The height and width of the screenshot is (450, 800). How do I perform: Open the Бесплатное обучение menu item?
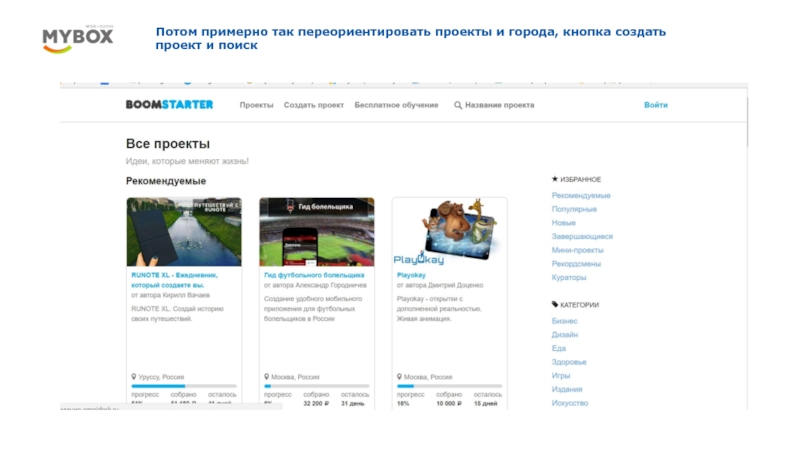pos(396,105)
